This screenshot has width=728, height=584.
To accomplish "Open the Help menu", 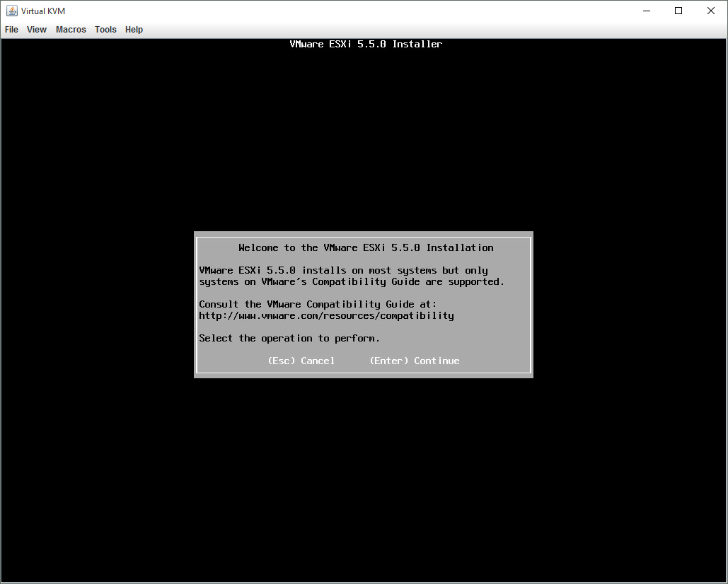I will pyautogui.click(x=134, y=30).
